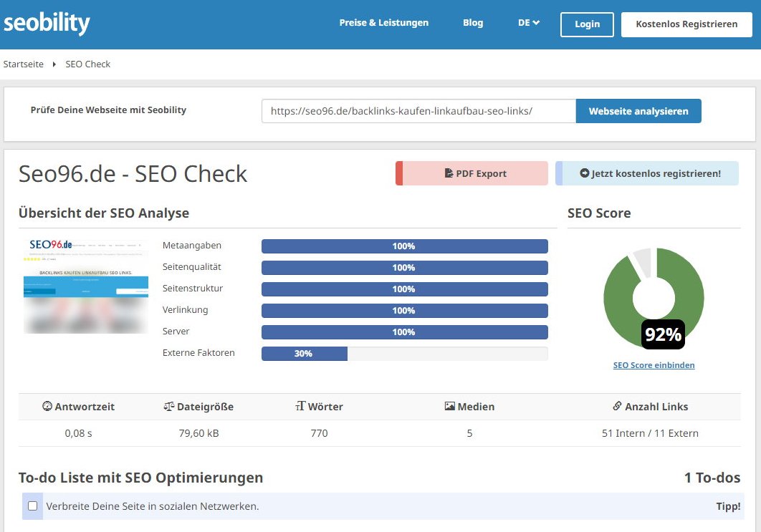
Task: Open Preise & Leistungen menu item
Action: (383, 23)
